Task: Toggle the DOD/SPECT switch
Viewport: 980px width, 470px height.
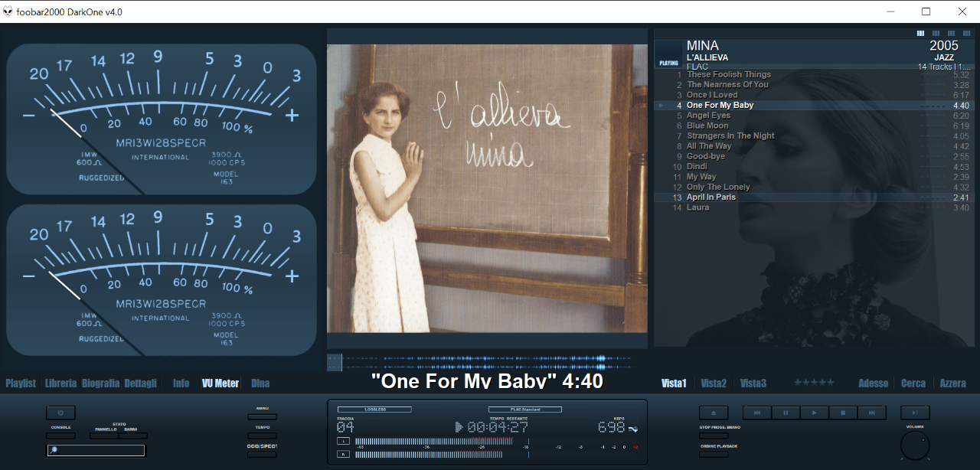Action: point(262,454)
